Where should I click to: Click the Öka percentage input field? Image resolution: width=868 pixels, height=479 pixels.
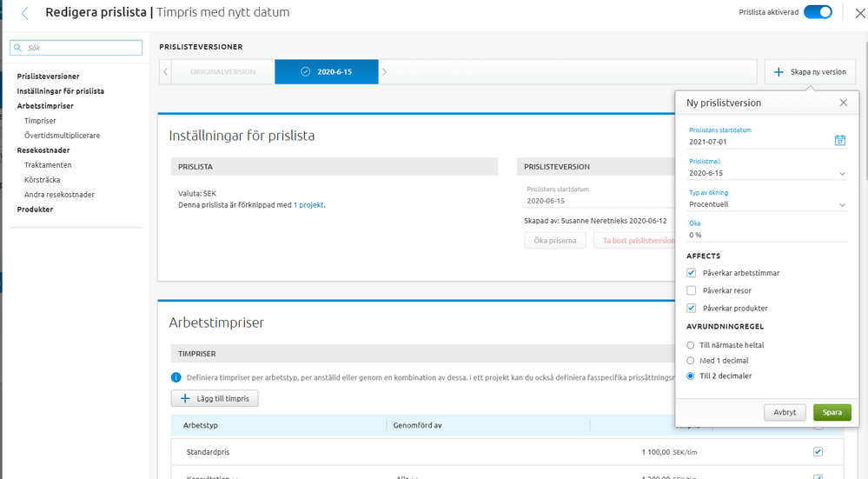(766, 235)
